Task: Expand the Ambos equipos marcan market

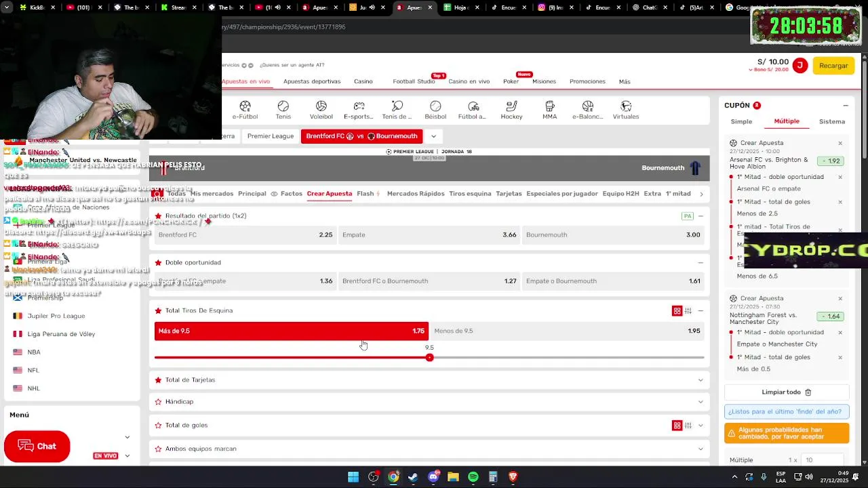Action: click(x=701, y=449)
